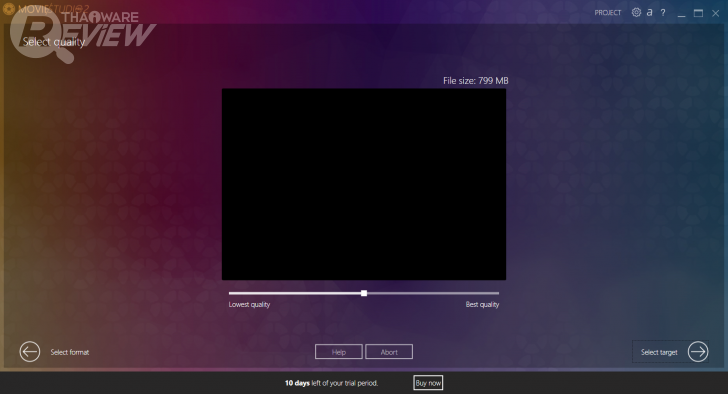The image size is (728, 394).
Task: Open the PROJECT menu
Action: coord(607,13)
